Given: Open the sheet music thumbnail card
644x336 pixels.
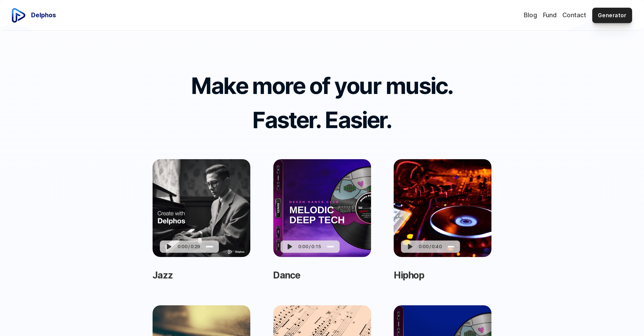Looking at the screenshot, I should click(x=322, y=320).
